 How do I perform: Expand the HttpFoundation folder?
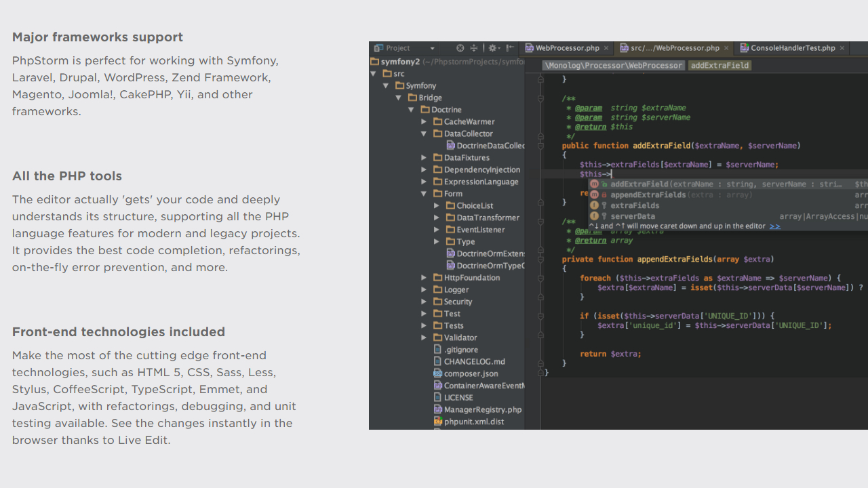pyautogui.click(x=424, y=277)
